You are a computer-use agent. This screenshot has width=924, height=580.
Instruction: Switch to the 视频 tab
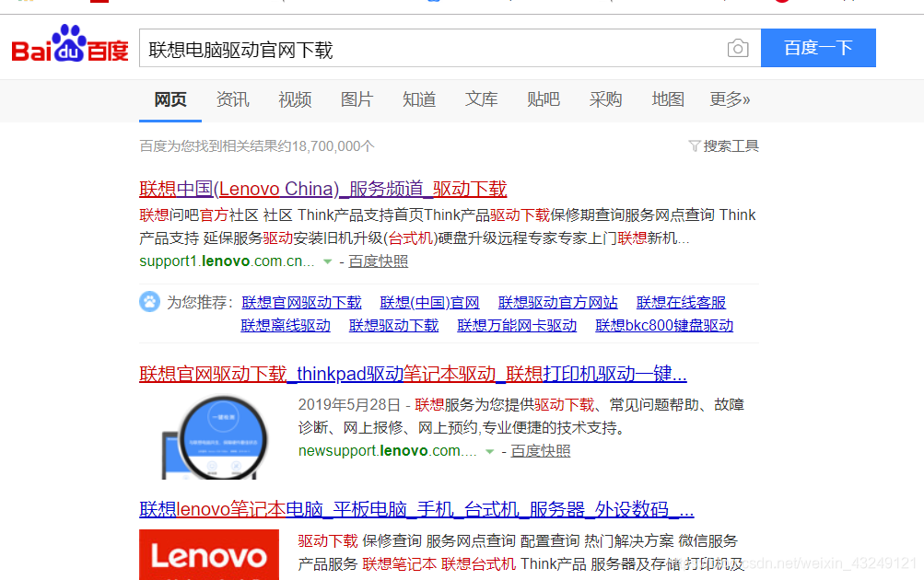coord(295,99)
